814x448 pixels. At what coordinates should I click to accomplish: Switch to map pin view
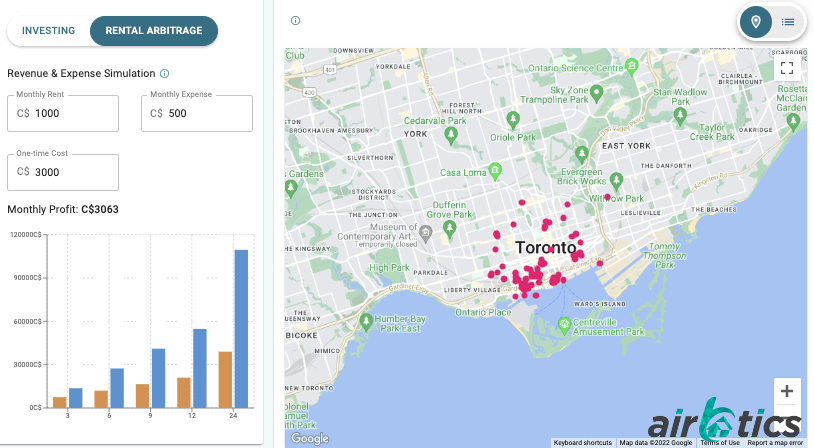click(x=756, y=22)
